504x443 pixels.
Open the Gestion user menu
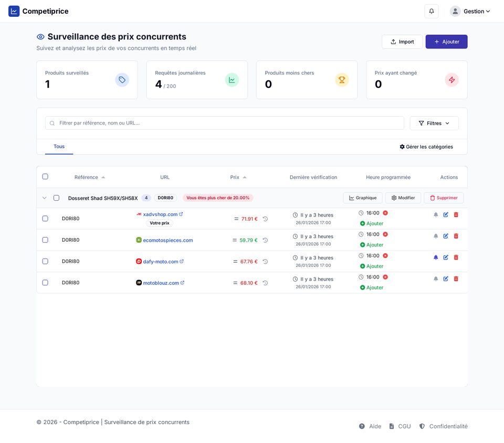[x=470, y=11]
